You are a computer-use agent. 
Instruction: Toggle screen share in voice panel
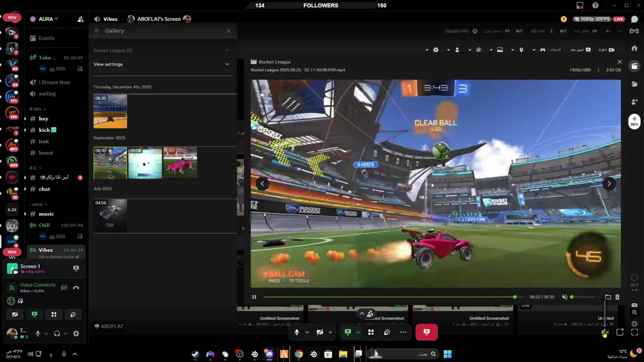(34, 314)
